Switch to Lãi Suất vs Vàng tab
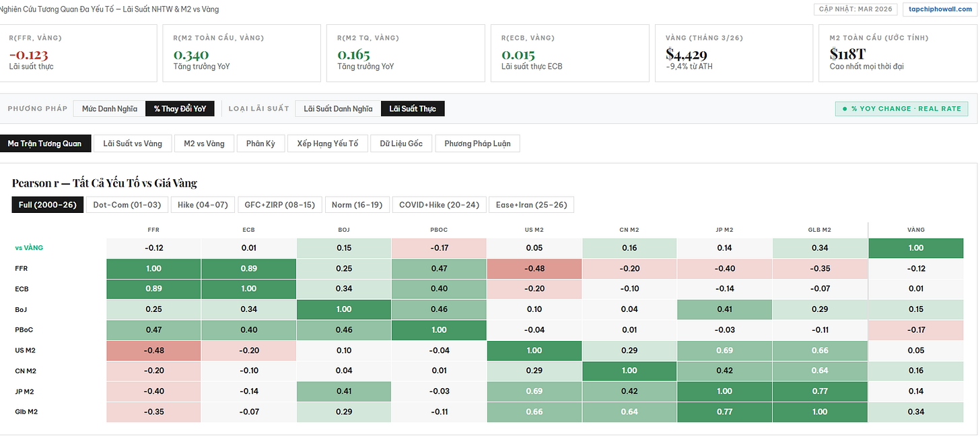Image resolution: width=980 pixels, height=440 pixels. pyautogui.click(x=133, y=144)
